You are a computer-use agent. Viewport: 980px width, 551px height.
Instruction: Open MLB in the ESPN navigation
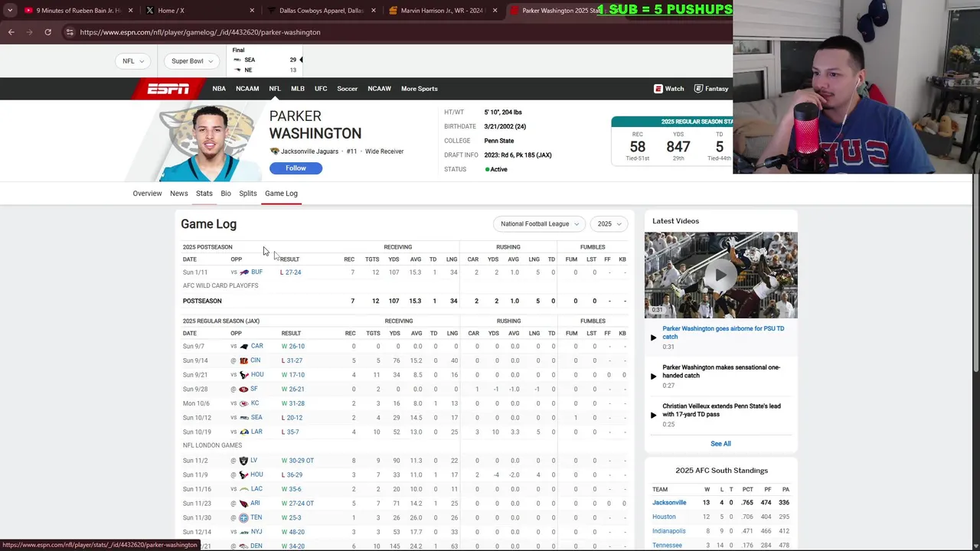(298, 89)
